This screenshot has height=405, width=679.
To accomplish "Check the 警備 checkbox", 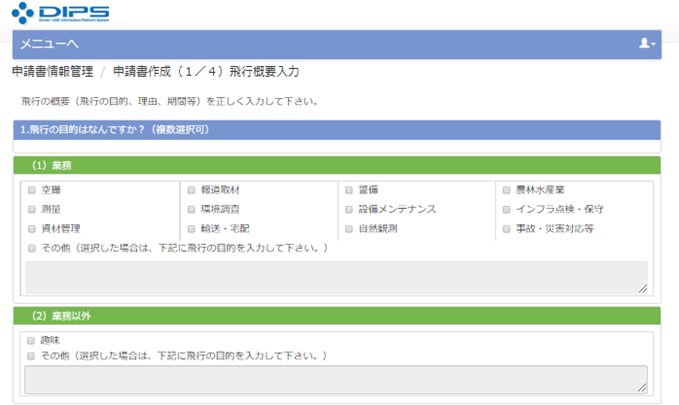I will click(x=350, y=190).
